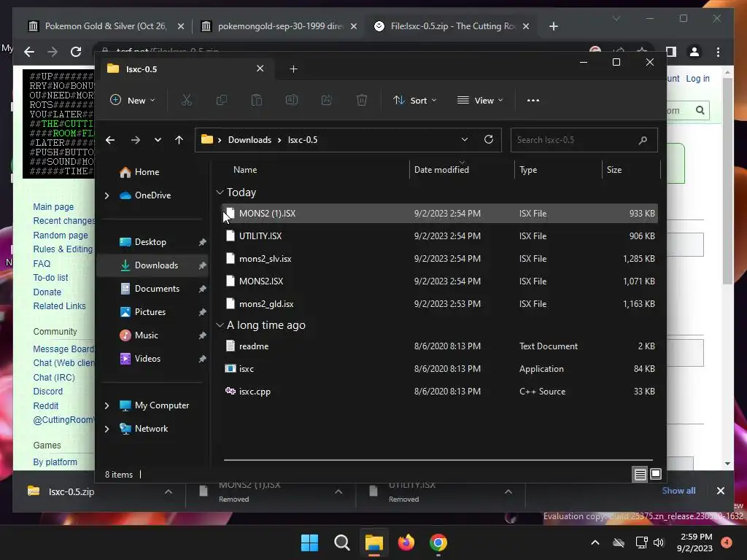Switch to Pokemon Gold & Silver Chrome tab
The width and height of the screenshot is (747, 560).
click(106, 26)
